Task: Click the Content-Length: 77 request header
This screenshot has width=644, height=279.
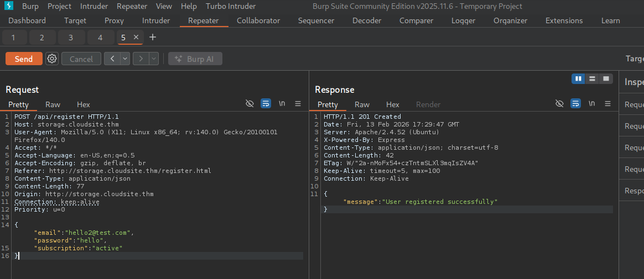Action: [49, 186]
